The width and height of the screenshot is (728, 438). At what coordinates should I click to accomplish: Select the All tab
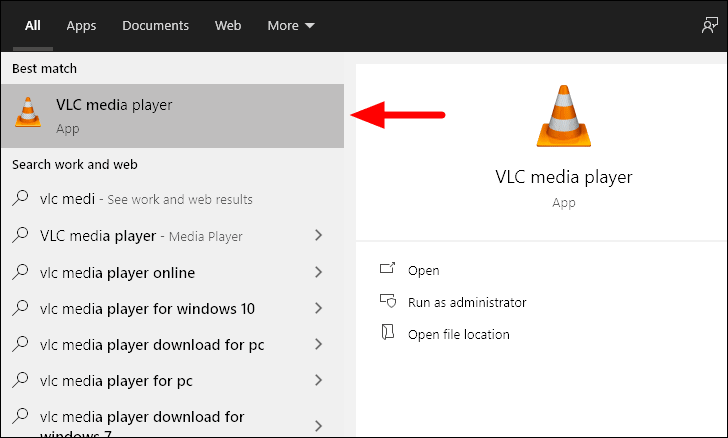pos(32,26)
